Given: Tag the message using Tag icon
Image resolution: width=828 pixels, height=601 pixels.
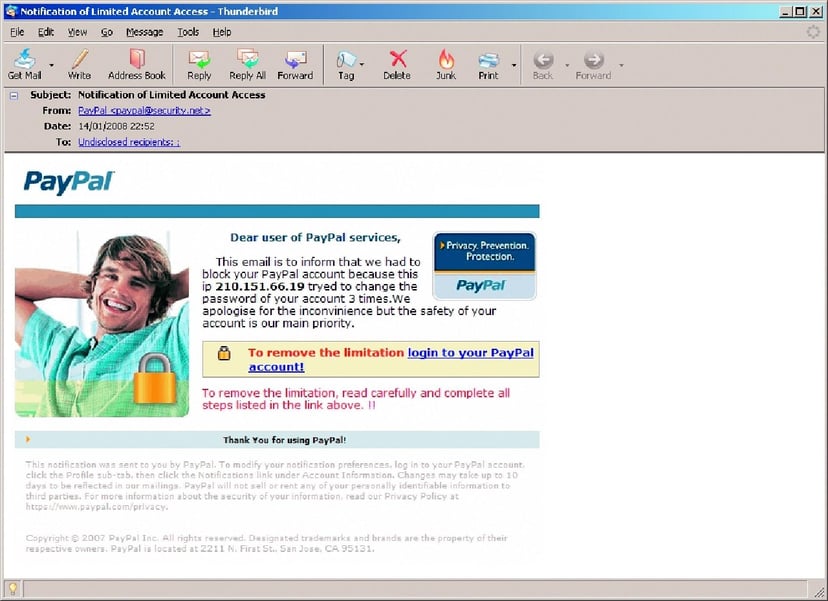Looking at the screenshot, I should 346,64.
